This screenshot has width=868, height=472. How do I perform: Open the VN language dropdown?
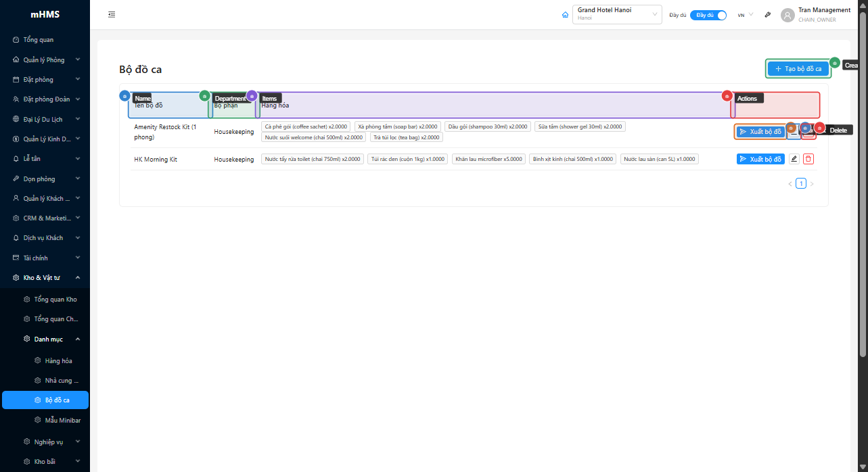click(745, 15)
